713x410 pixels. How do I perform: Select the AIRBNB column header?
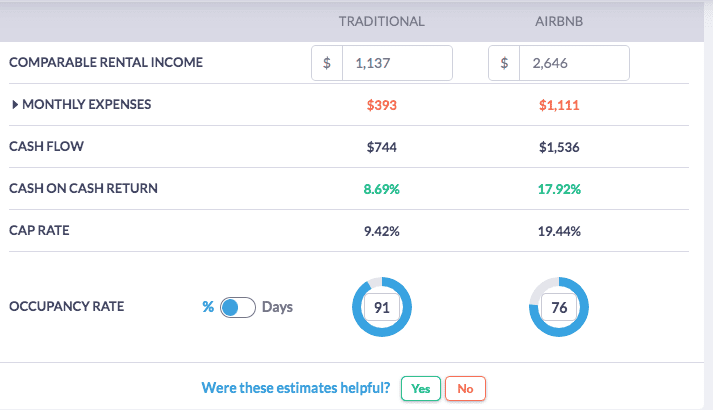click(559, 21)
